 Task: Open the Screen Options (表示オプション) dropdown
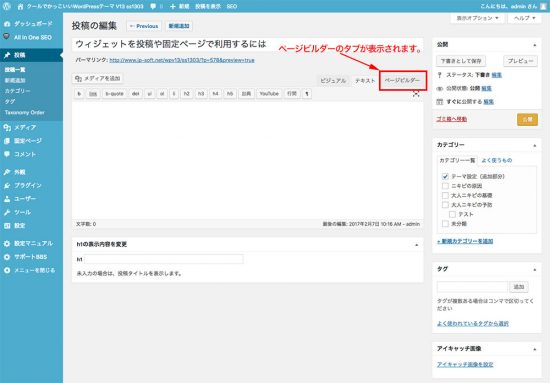click(477, 18)
